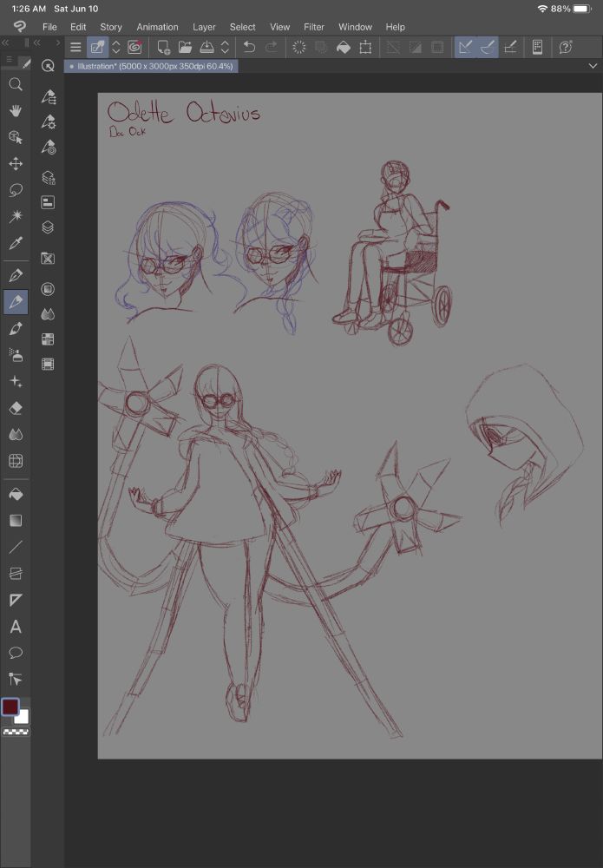Toggle Snap to Ruler

coord(466,47)
